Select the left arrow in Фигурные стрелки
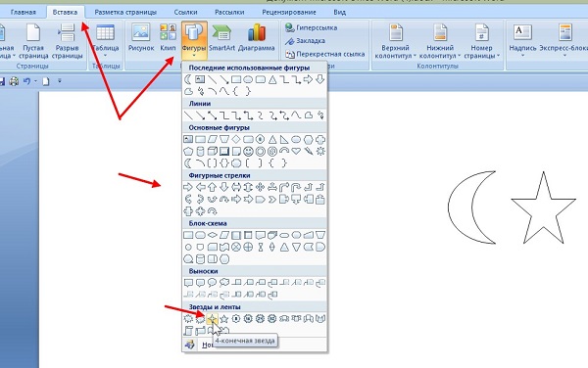The width and height of the screenshot is (588, 368). tap(200, 187)
